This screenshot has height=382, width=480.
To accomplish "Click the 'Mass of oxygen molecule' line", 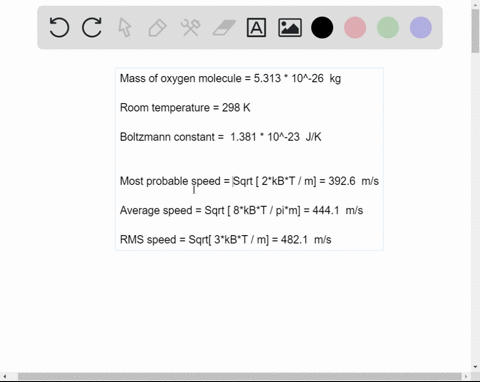I will click(230, 79).
